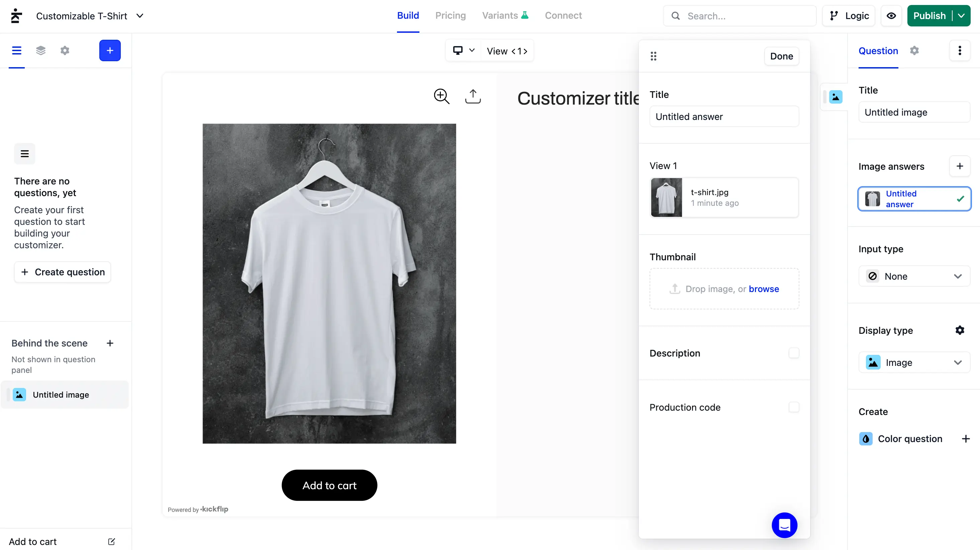Open the chat support bubble
This screenshot has width=980, height=550.
pos(784,525)
